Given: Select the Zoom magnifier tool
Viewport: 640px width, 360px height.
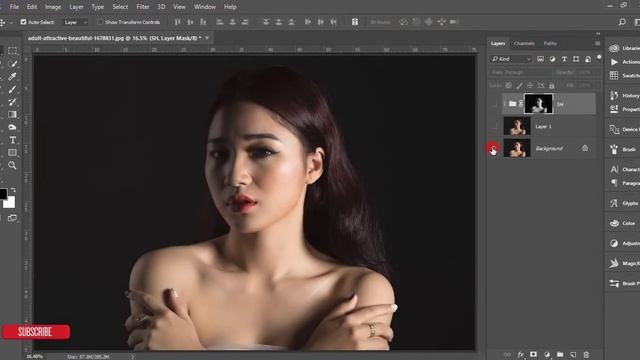Looking at the screenshot, I should (12, 165).
